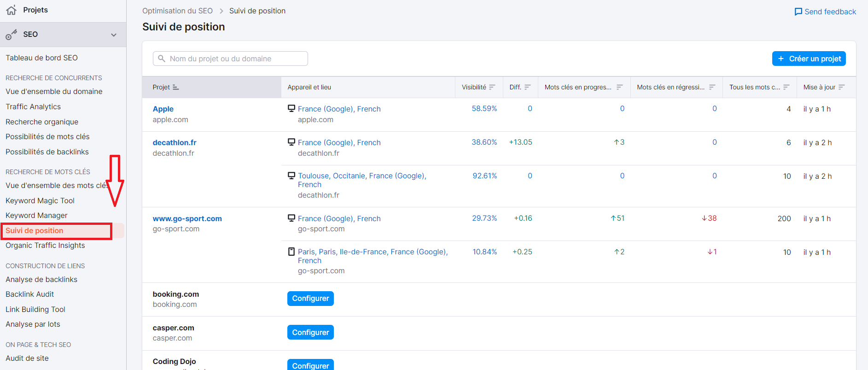
Task: Click mobile device icon beside Paris location
Action: (x=291, y=252)
